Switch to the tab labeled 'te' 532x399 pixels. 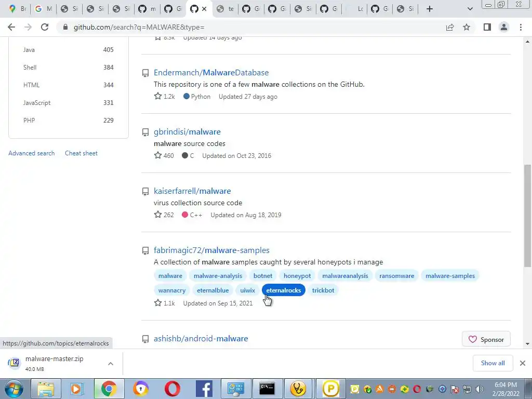(x=225, y=9)
